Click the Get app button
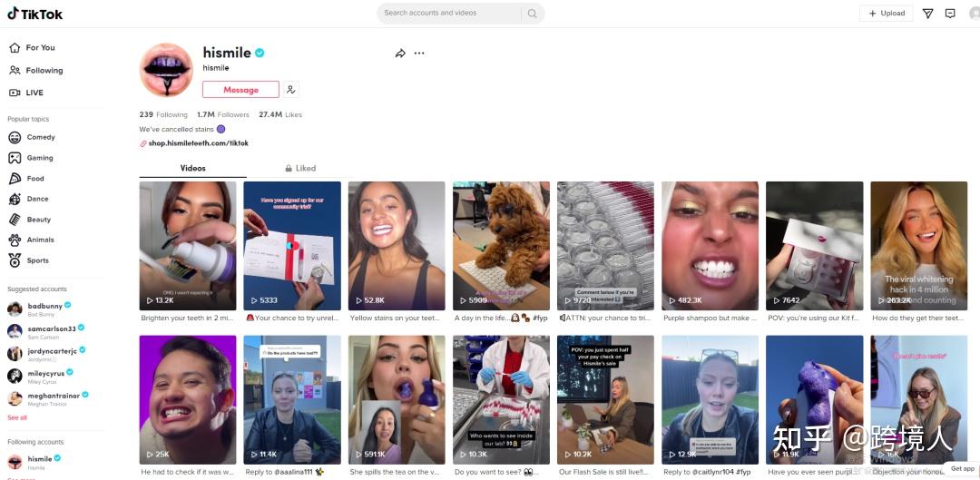The height and width of the screenshot is (480, 980). point(962,469)
